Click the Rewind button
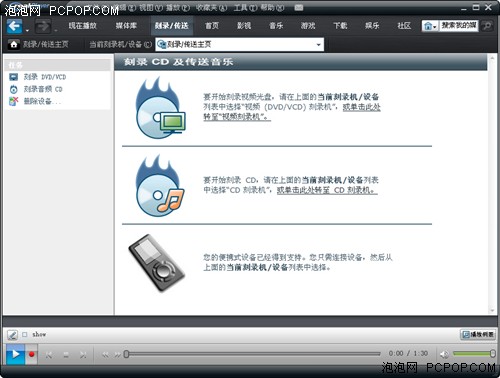This screenshot has height=378, width=500. [x=105, y=355]
